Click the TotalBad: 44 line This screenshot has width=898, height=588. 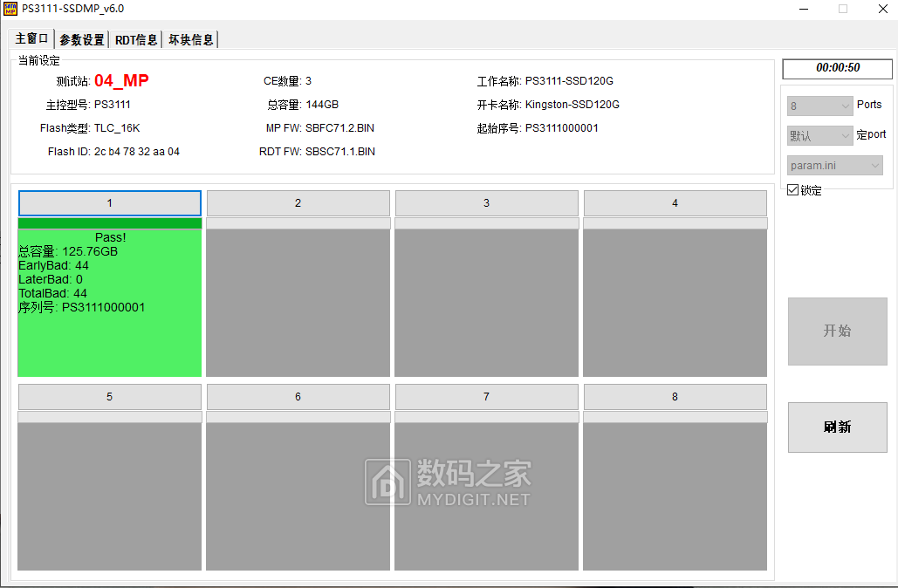[x=52, y=294]
